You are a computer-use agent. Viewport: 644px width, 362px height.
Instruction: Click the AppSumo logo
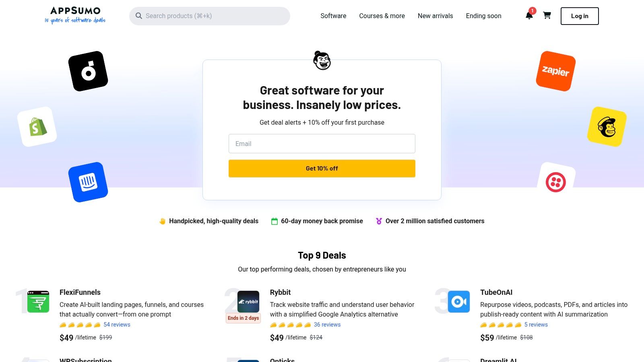click(x=75, y=15)
